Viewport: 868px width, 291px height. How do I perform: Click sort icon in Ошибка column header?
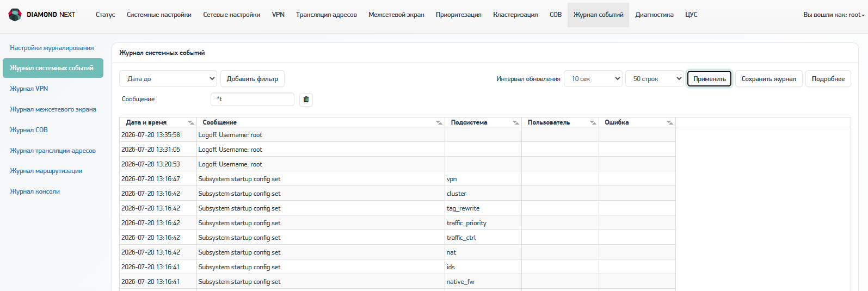(x=669, y=122)
